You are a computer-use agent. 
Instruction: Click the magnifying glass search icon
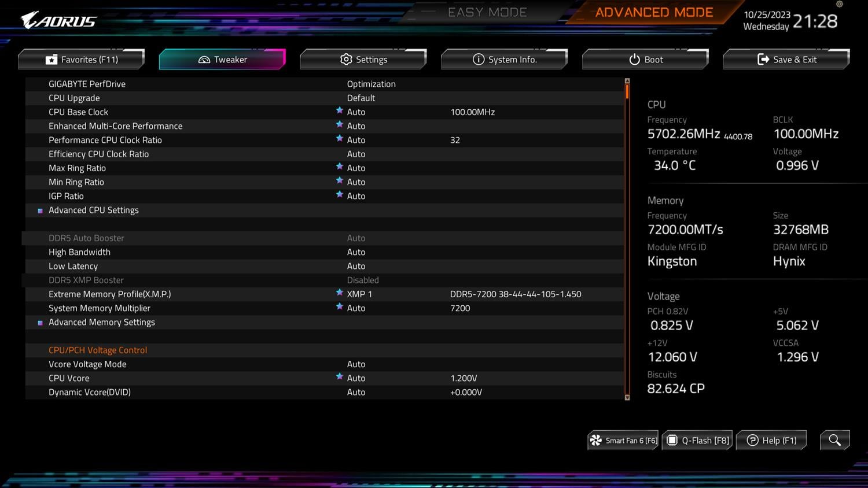[834, 440]
